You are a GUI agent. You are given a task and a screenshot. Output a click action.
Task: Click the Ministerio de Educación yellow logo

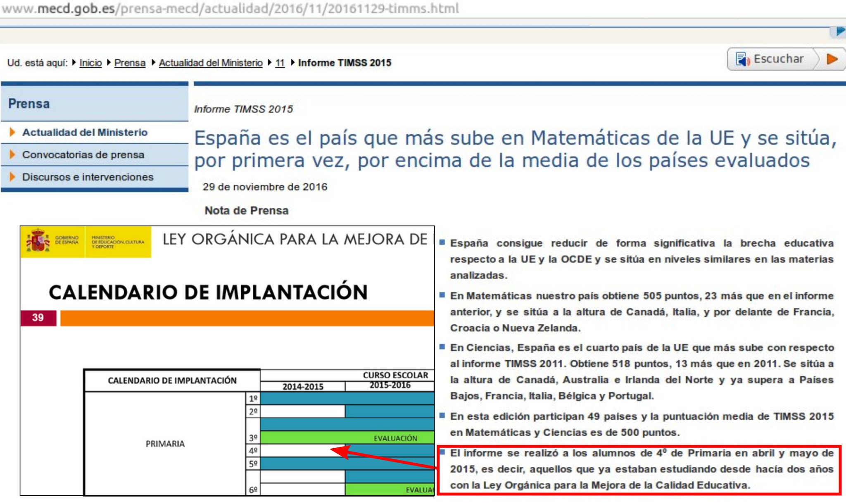(118, 242)
